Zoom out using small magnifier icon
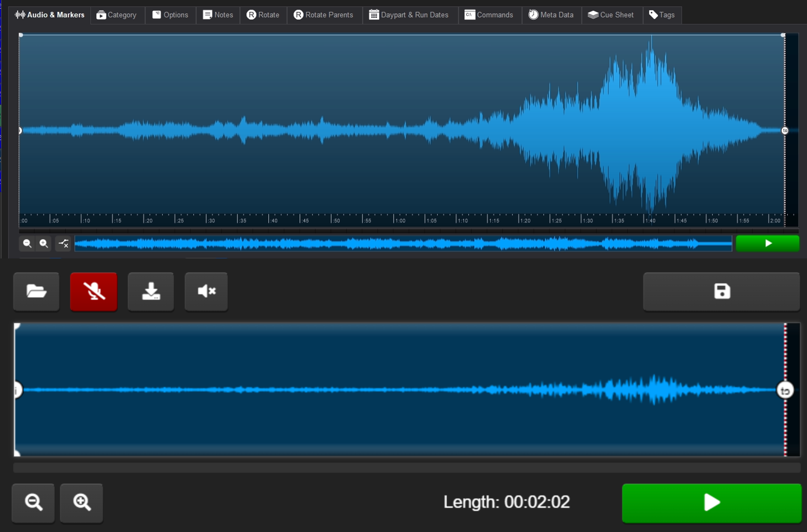The width and height of the screenshot is (807, 532). click(x=27, y=243)
